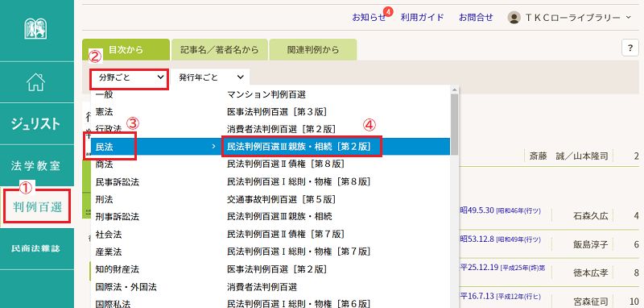644x308 pixels.
Task: Choose 医事法判例百選［第３版］
Action: click(277, 112)
